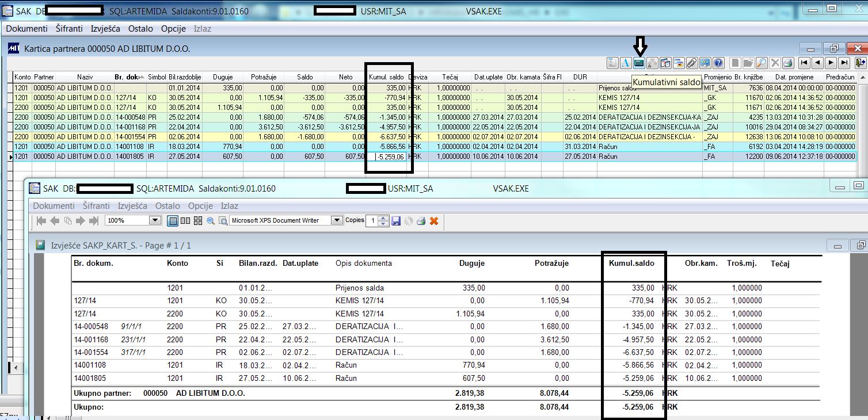Image resolution: width=868 pixels, height=420 pixels.
Task: Click the zoom magnifier icon in report toolbar
Action: tap(211, 220)
